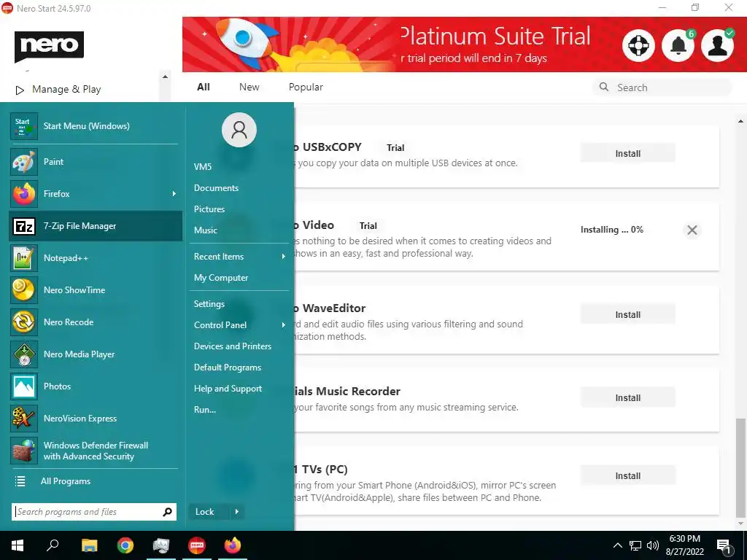Open Windows Defender Firewall with Advanced Security

click(96, 451)
